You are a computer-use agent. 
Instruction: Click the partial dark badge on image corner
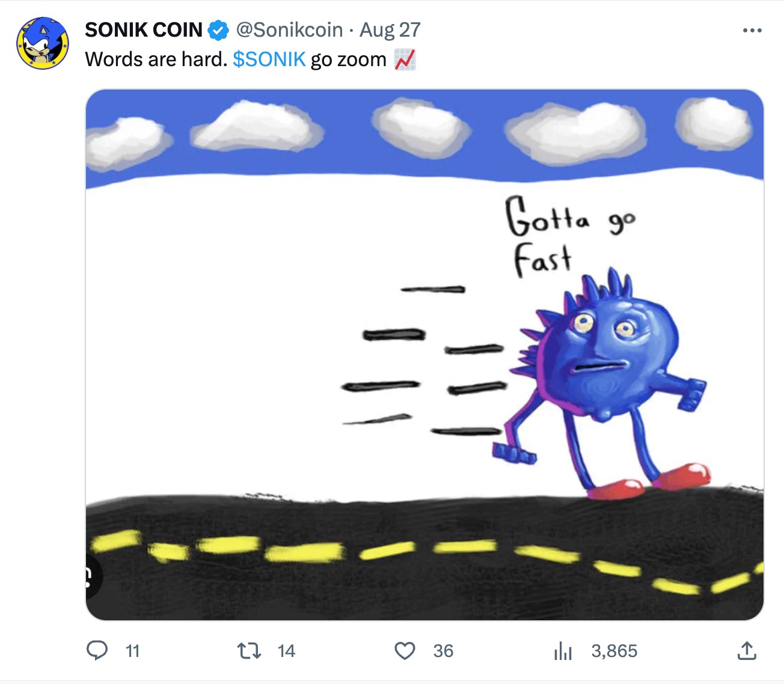pos(93,576)
